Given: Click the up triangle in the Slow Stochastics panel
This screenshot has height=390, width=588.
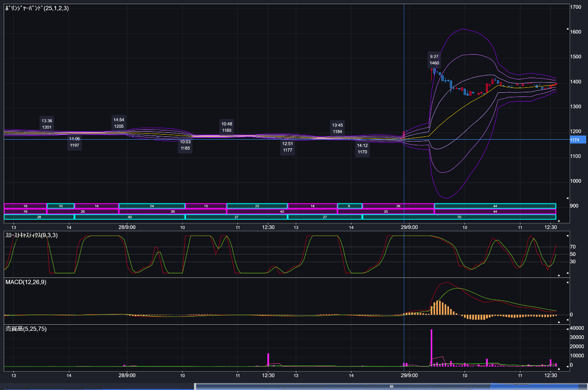Looking at the screenshot, I should click(559, 275).
